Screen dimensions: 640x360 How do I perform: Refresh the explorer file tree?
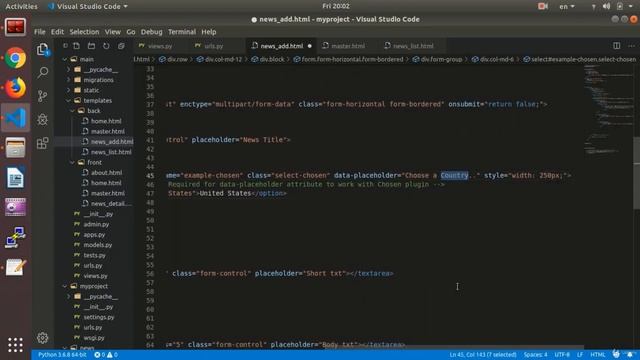pyautogui.click(x=106, y=46)
